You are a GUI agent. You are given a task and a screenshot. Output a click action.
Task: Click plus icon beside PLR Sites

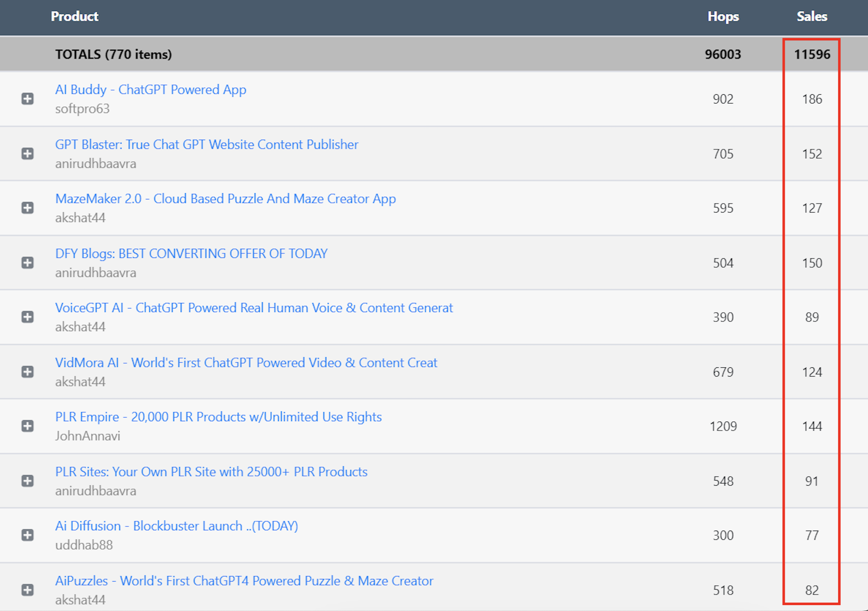coord(28,481)
